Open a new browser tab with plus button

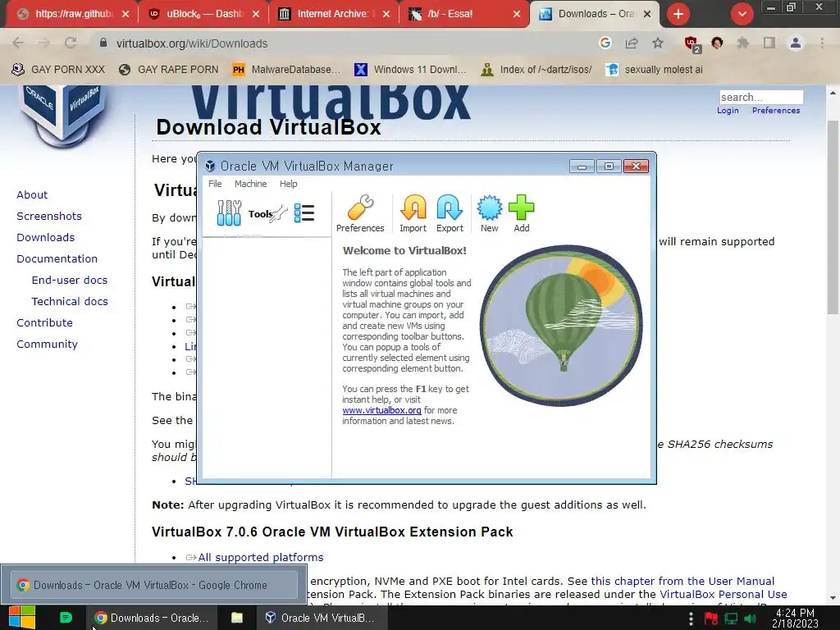point(678,14)
